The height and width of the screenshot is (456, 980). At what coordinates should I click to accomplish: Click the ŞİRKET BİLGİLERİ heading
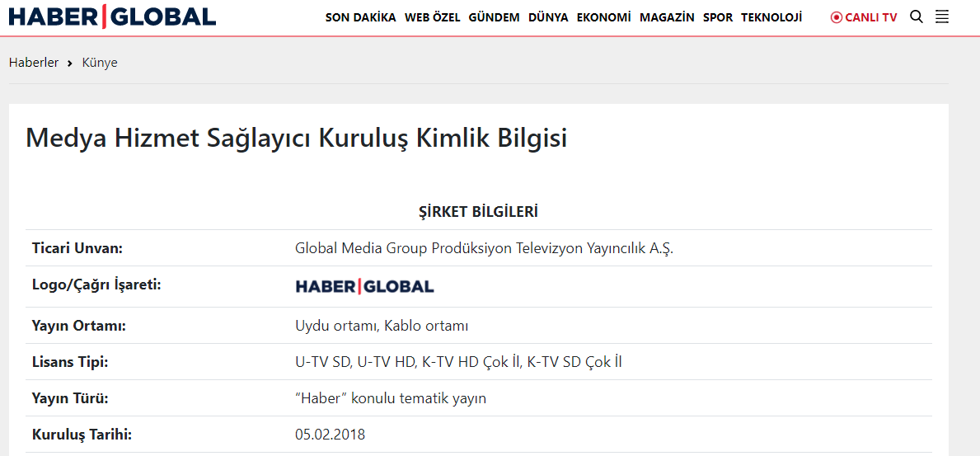tap(478, 212)
